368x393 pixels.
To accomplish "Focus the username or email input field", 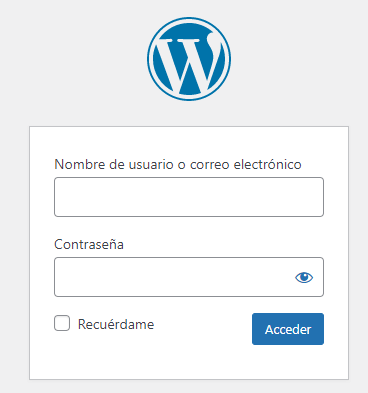I will pos(189,197).
